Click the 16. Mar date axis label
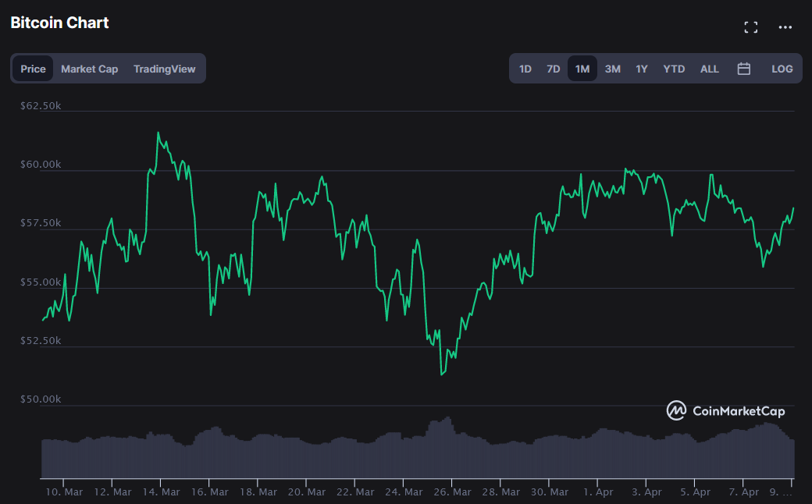Viewport: 812px width, 504px height. [x=209, y=492]
